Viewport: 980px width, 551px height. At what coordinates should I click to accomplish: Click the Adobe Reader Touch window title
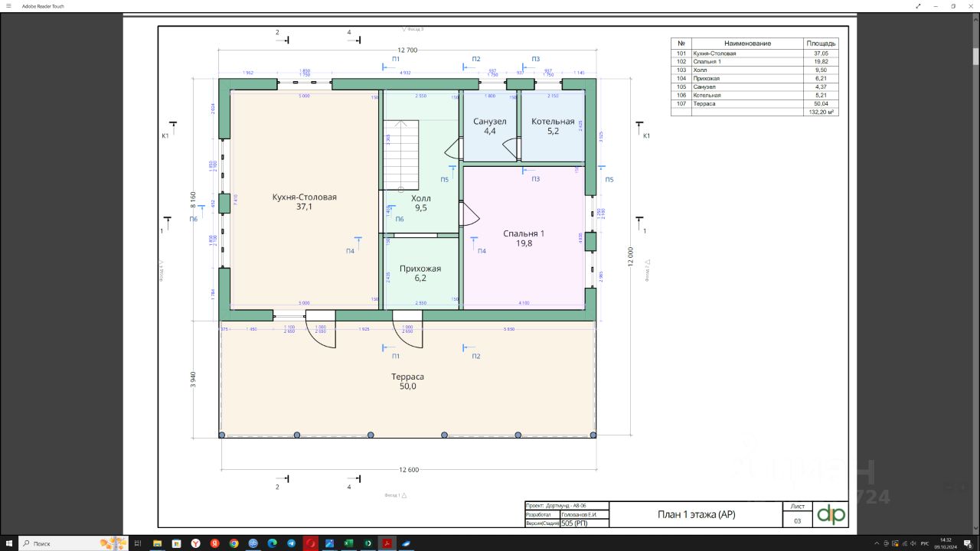43,6
